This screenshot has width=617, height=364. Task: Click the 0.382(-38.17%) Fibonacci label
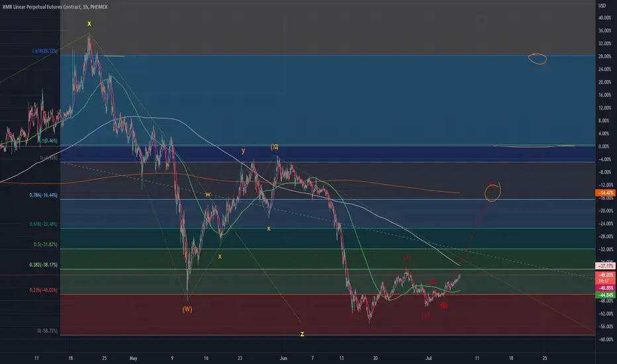pos(43,265)
